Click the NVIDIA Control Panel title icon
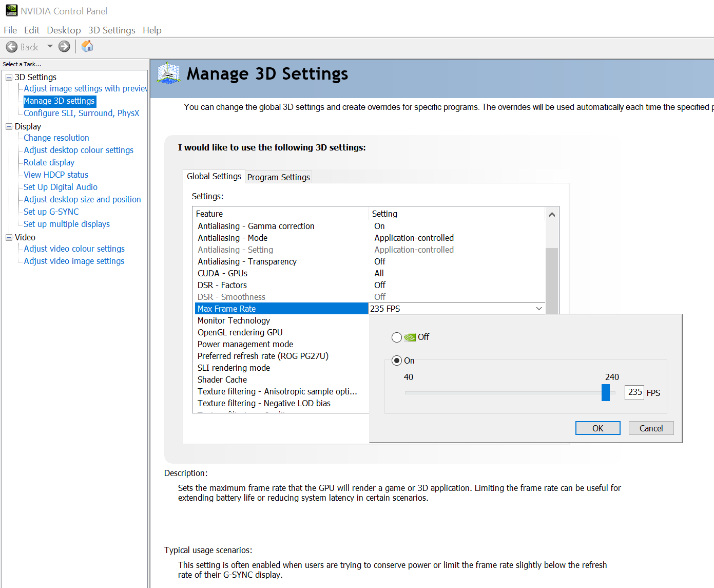This screenshot has width=714, height=588. click(11, 10)
